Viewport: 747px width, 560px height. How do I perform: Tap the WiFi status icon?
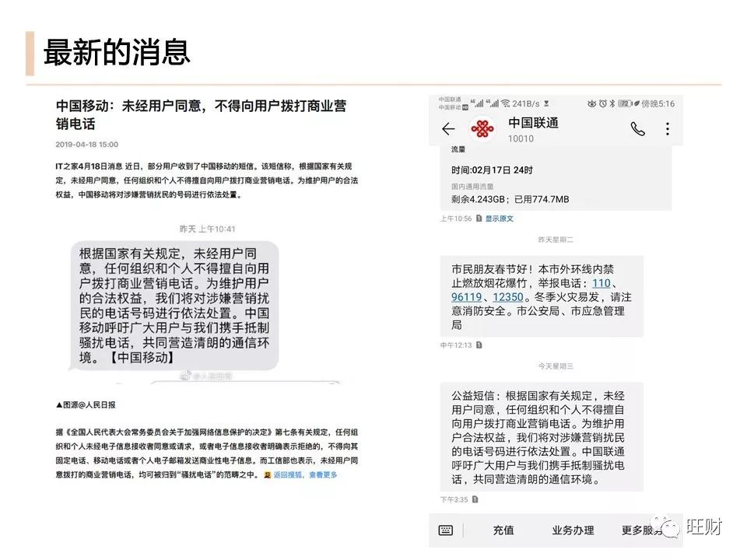pos(506,103)
